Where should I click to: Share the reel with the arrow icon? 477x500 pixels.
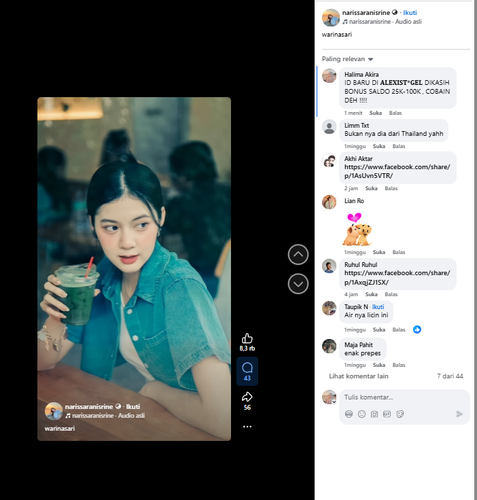point(247,397)
